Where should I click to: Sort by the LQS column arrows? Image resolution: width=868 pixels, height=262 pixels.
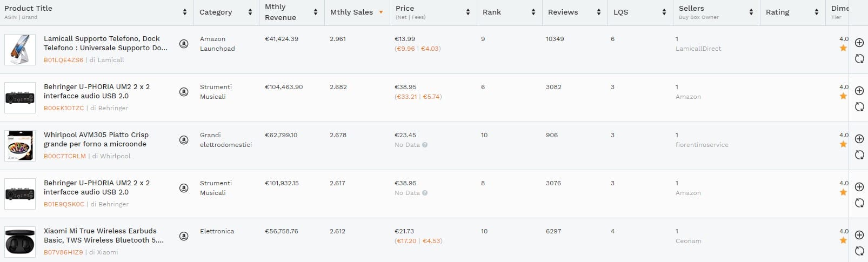pos(664,12)
